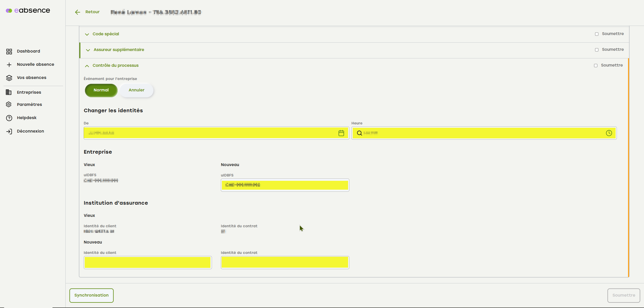This screenshot has height=308, width=644.
Task: Click the plus icon for Nouvelle absence
Action: coord(9,65)
